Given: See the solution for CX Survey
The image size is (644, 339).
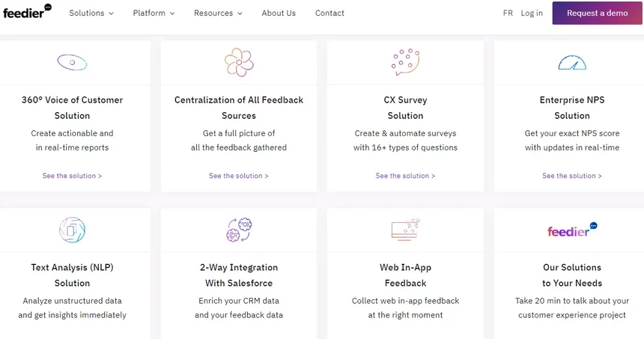Looking at the screenshot, I should click(405, 176).
